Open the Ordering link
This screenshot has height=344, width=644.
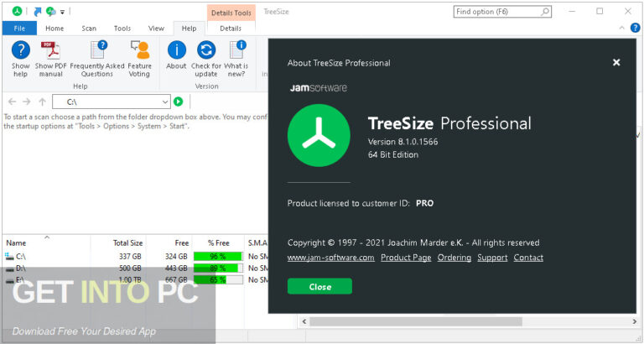tap(454, 258)
